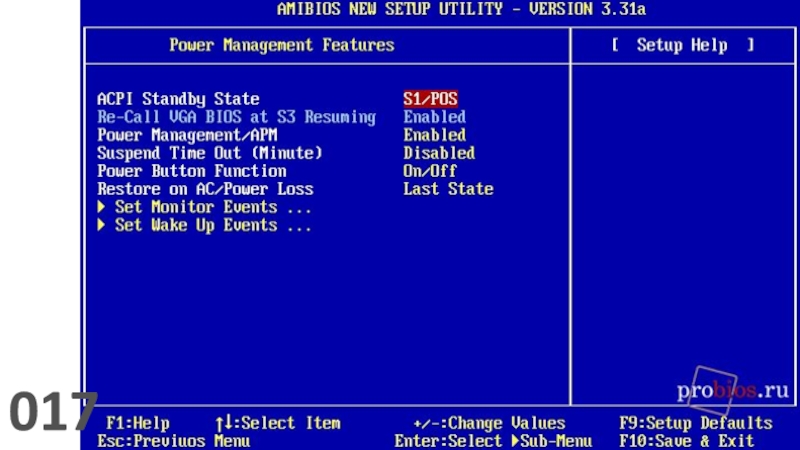Click the Setup Help panel title
The image size is (800, 450).
(682, 45)
